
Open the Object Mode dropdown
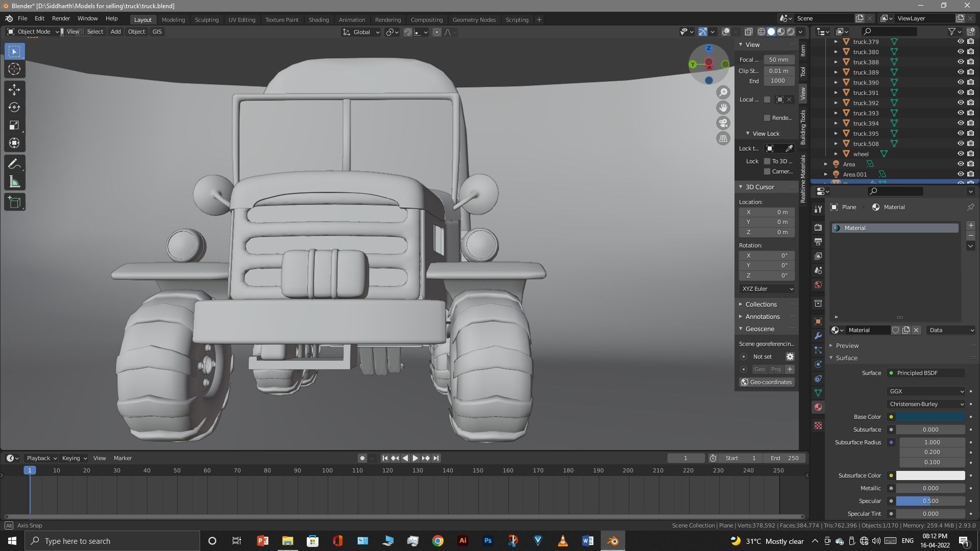point(32,32)
